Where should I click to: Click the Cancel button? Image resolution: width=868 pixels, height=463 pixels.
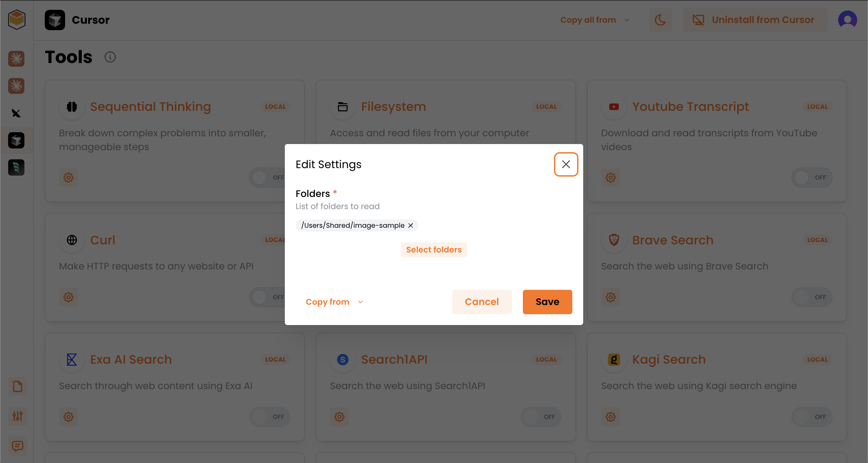pos(481,302)
